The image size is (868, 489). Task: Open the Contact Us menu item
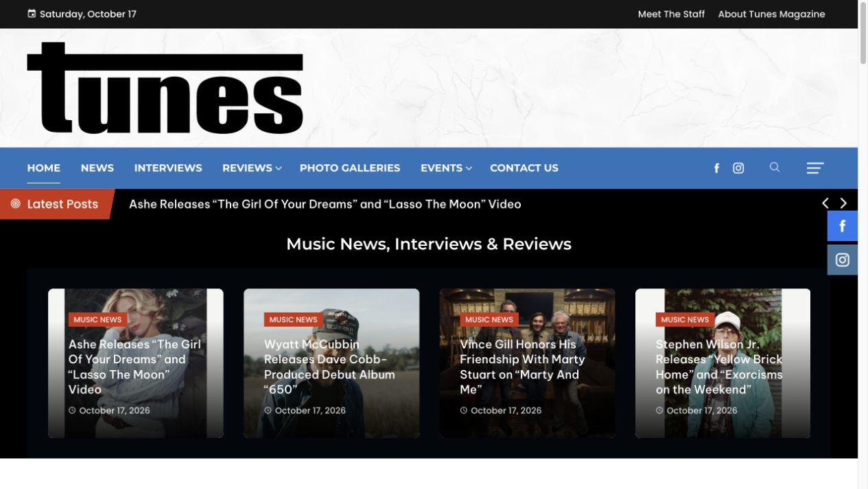(x=524, y=168)
